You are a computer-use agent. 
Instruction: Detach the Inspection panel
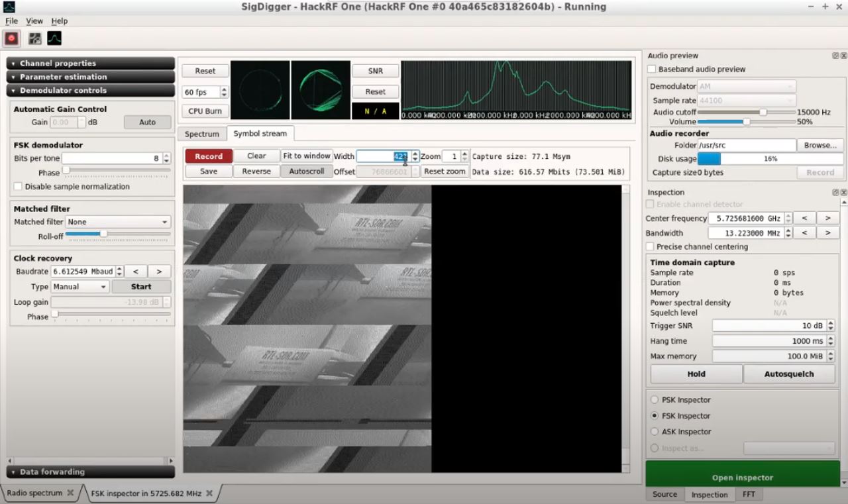click(835, 192)
